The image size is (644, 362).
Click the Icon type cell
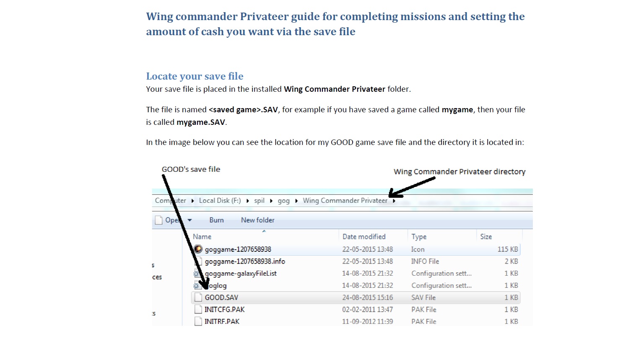pyautogui.click(x=418, y=249)
